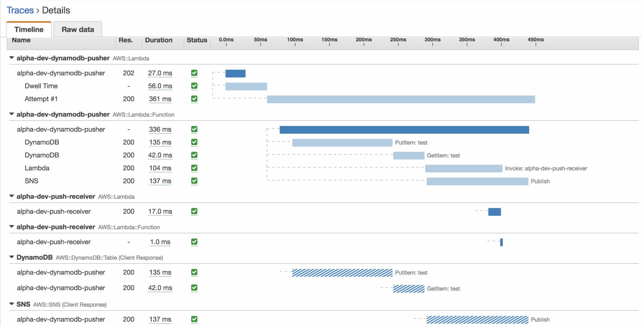Switch to the Raw data tab
This screenshot has width=644, height=326.
pos(77,29)
